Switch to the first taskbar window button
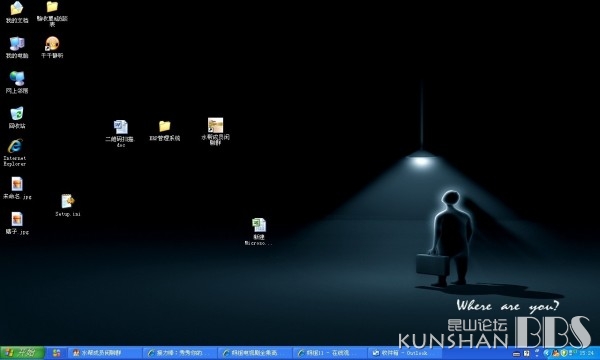This screenshot has width=600, height=360. click(x=104, y=353)
